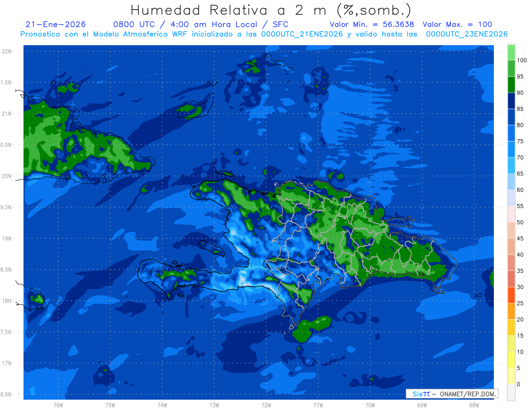Click the 50–55 pale pink legend swatch
The image size is (532, 411).
pos(511,214)
